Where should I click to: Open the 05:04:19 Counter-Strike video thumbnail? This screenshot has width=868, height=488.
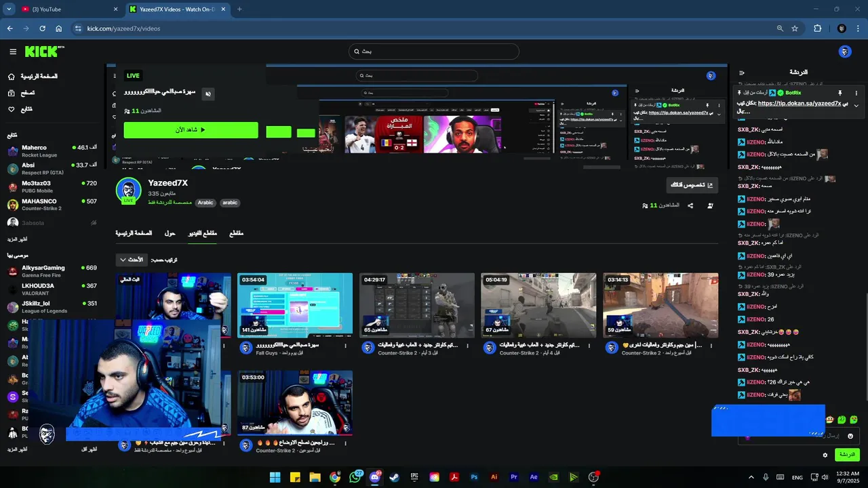pos(538,305)
